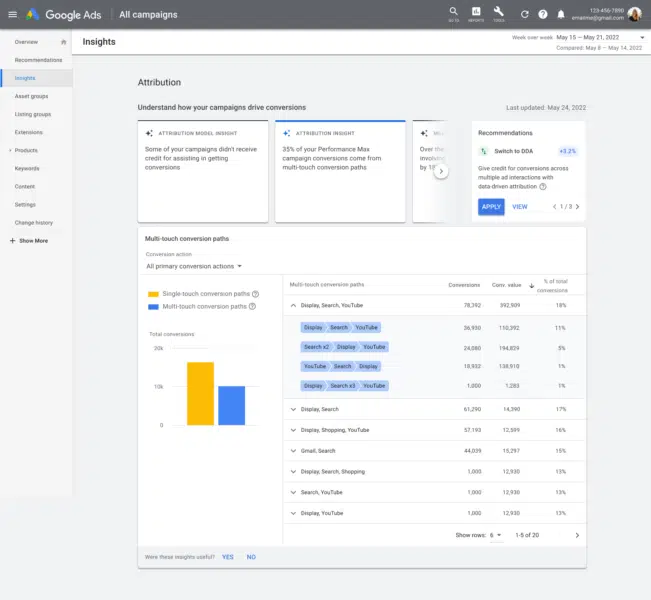
Task: Click the refresh icon in the header
Action: click(x=525, y=14)
